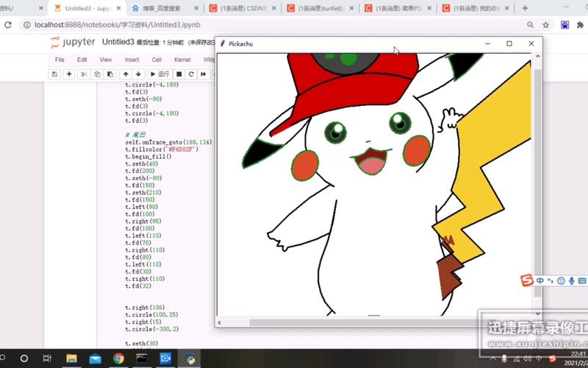The width and height of the screenshot is (588, 368).
Task: Open the Chrome extensions puzzle icon
Action: point(580,25)
